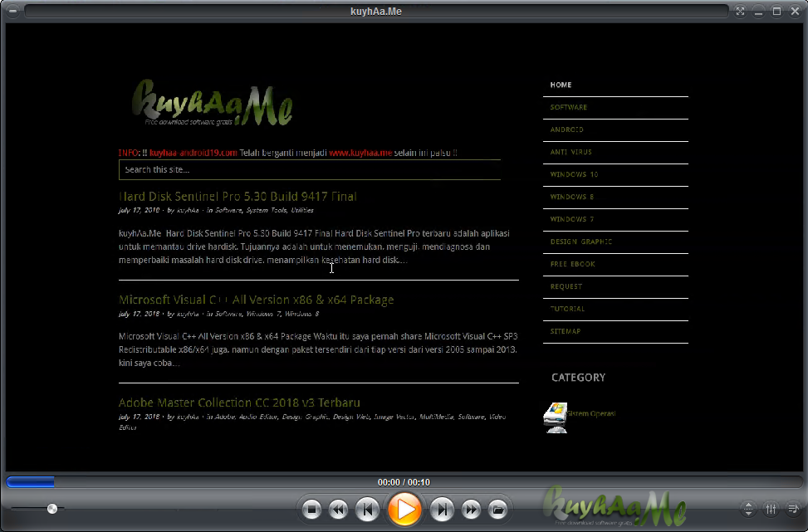808x532 pixels.
Task: Click the kuyhAaMe logo above the INFO notice
Action: point(213,103)
